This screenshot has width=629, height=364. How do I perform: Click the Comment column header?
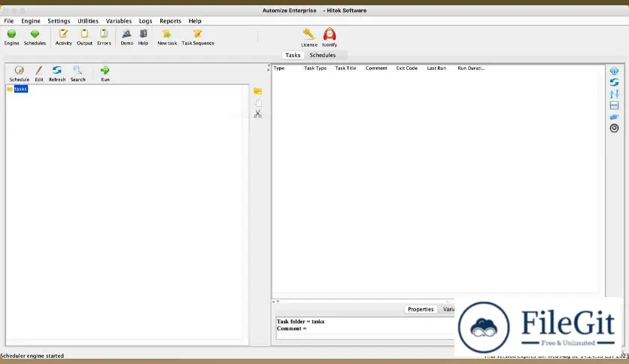click(376, 68)
